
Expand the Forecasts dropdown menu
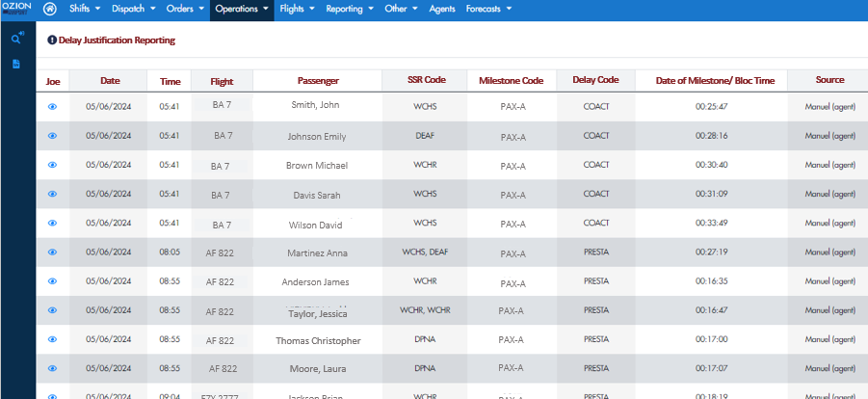coord(488,9)
